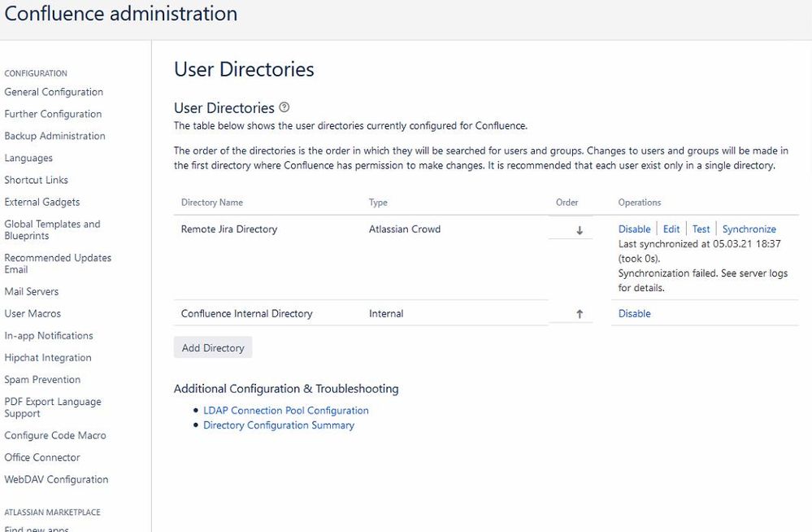Screen dimensions: 812x532
Task: Open LDAP Connection Pool Configuration link
Action: 286,411
